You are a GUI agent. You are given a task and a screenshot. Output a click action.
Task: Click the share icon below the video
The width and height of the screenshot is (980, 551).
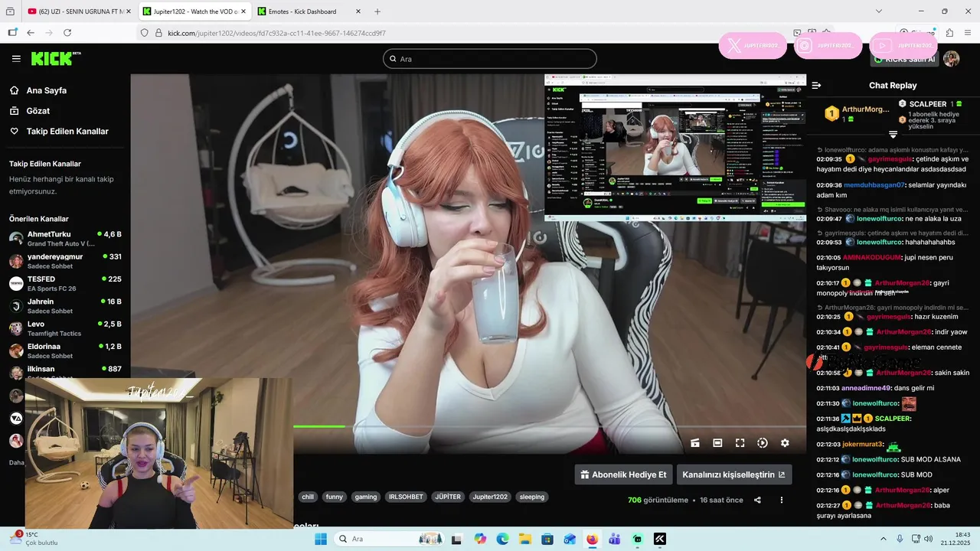(757, 500)
